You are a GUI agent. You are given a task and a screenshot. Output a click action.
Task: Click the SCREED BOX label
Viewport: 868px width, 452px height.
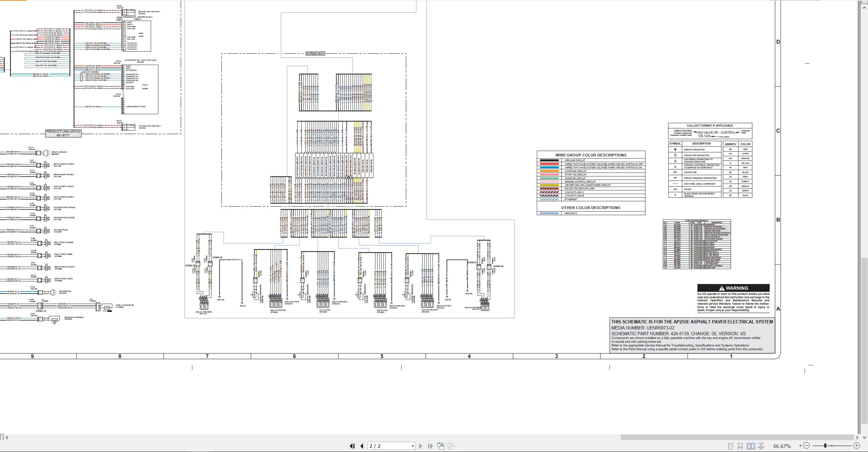(315, 54)
